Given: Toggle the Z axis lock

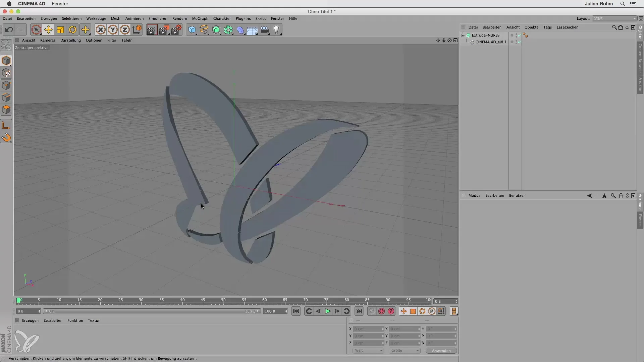Looking at the screenshot, I should coord(125,29).
